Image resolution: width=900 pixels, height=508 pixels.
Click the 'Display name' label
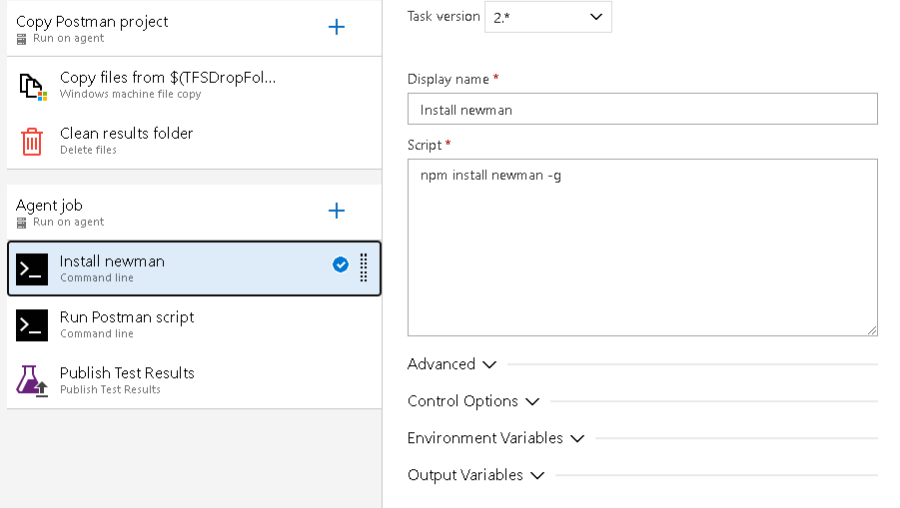[x=448, y=79]
